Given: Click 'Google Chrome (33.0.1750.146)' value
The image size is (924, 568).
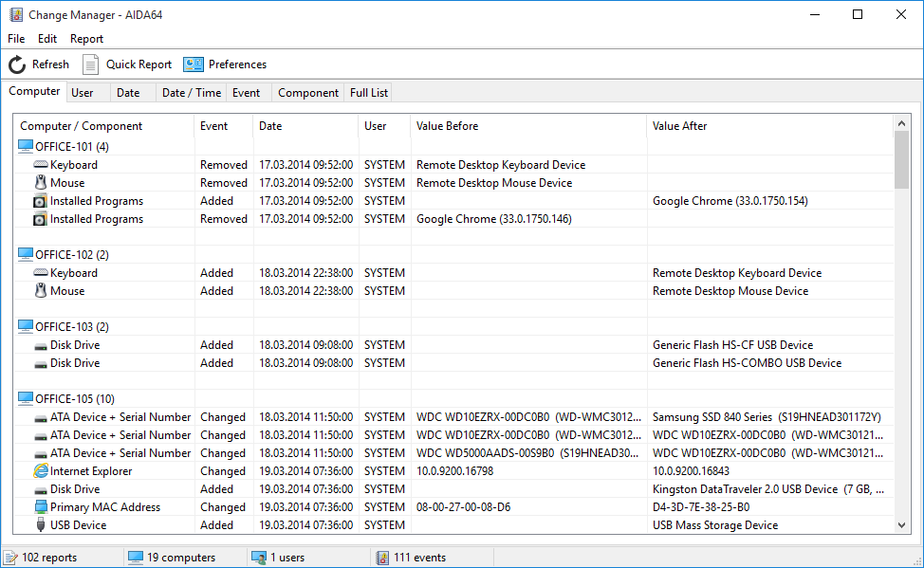Looking at the screenshot, I should pyautogui.click(x=494, y=219).
